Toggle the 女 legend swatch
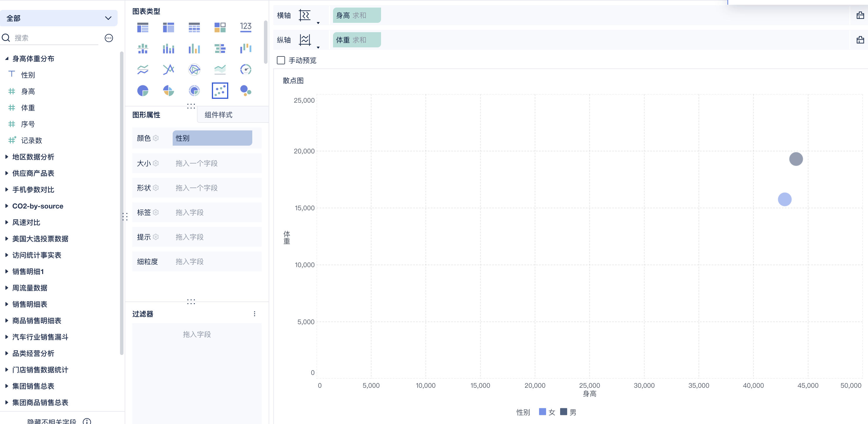The image size is (868, 424). [x=542, y=411]
